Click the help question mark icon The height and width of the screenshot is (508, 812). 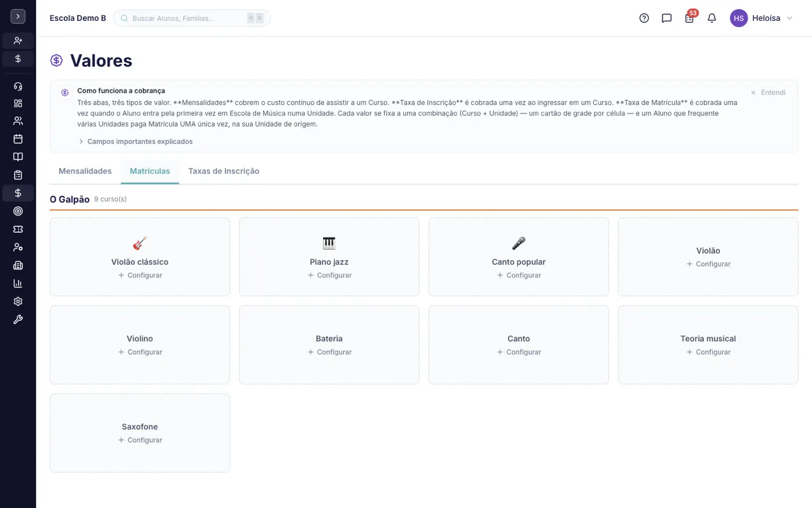644,18
